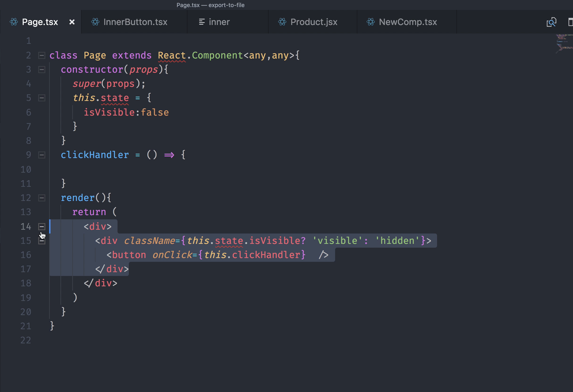Viewport: 573px width, 392px height.
Task: Switch to the InnerButton.tsx tab
Action: (135, 22)
